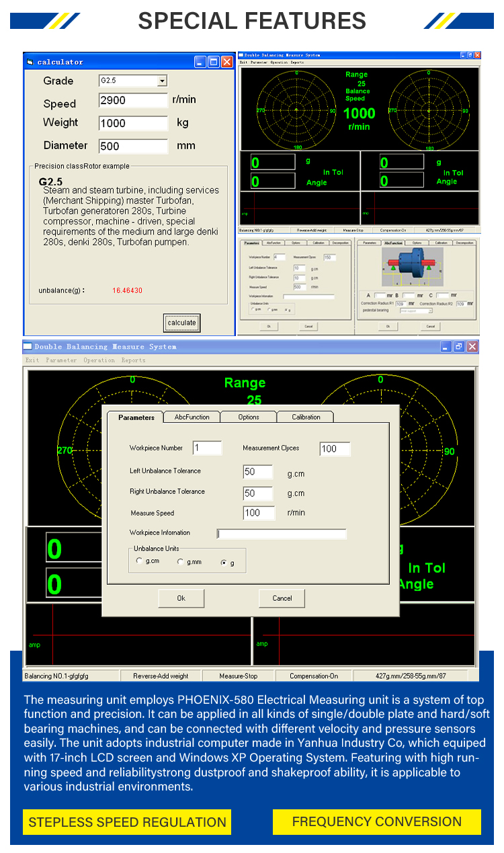Select g.cm unit in the large Parameters dialog

pyautogui.click(x=140, y=561)
